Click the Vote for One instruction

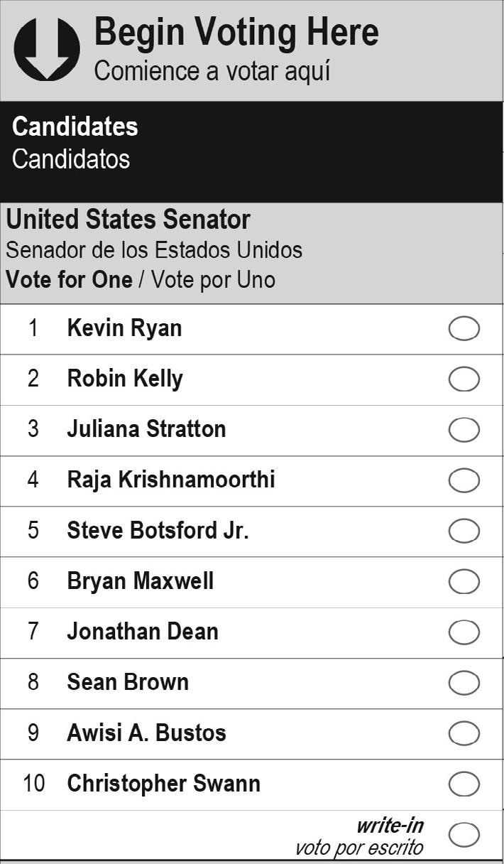point(70,279)
